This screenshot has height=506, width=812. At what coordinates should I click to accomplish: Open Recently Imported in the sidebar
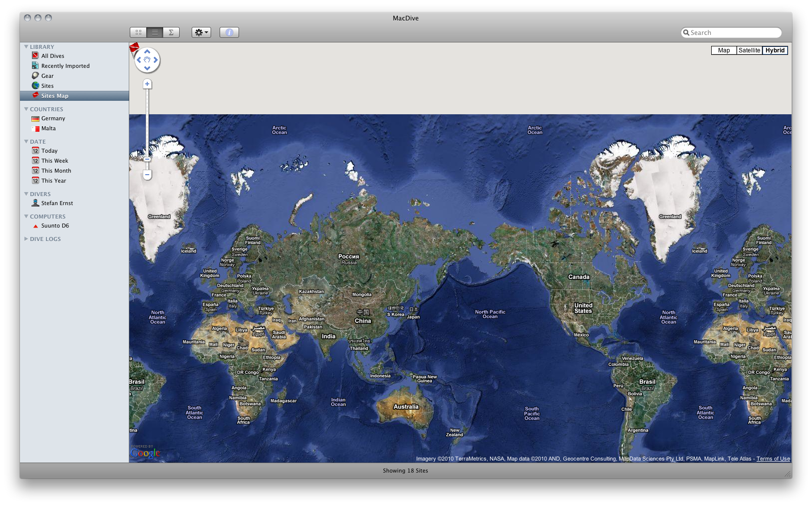point(65,66)
